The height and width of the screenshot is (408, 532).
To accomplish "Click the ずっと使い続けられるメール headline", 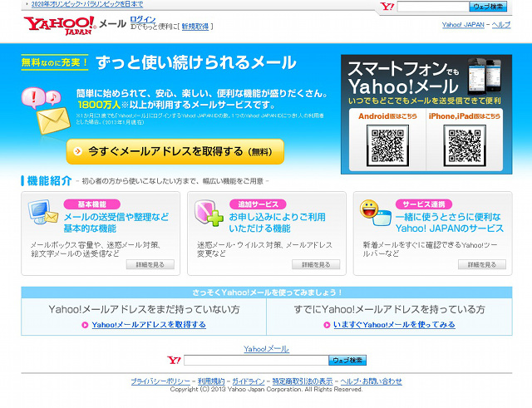I will (196, 63).
